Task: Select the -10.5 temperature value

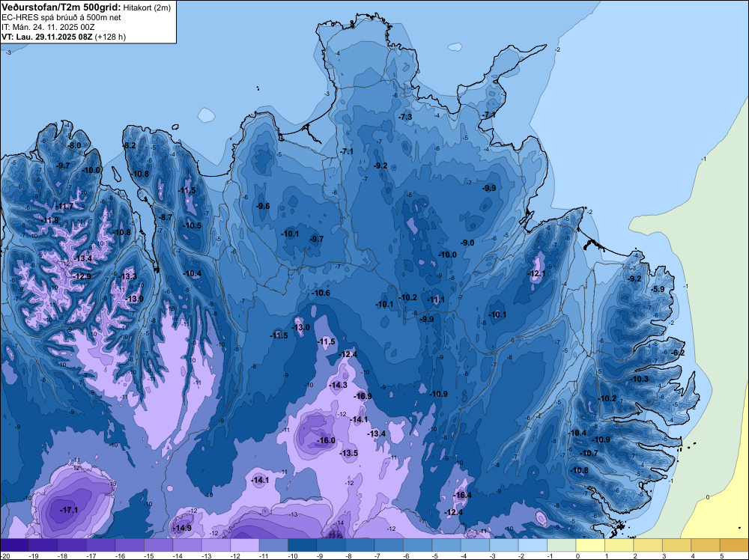Action: pos(192,226)
